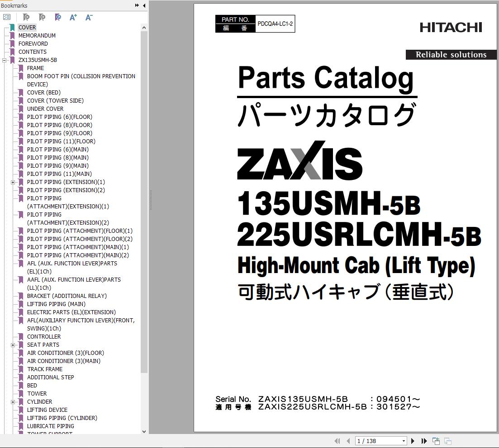Viewport: 499px width, 448px height.
Task: Open AIR CONDITIONER (3)(FLOOR) bookmark
Action: click(66, 353)
